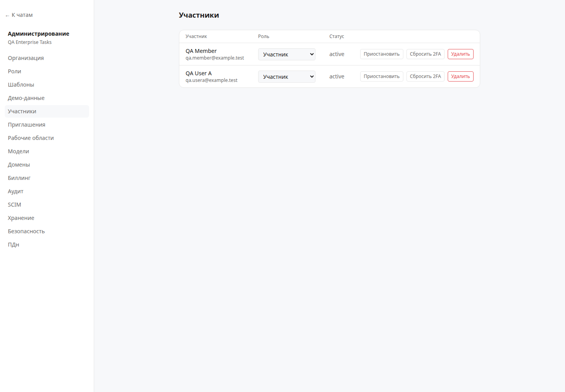Click Приостановить for QA Member

(381, 54)
